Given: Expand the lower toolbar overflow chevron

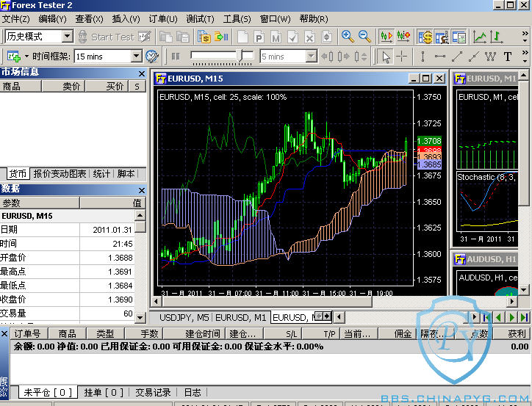Looking at the screenshot, I should (525, 57).
